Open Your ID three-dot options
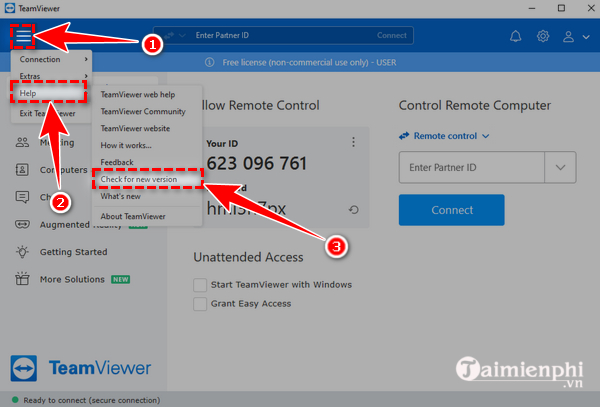This screenshot has width=600, height=407. [x=353, y=142]
